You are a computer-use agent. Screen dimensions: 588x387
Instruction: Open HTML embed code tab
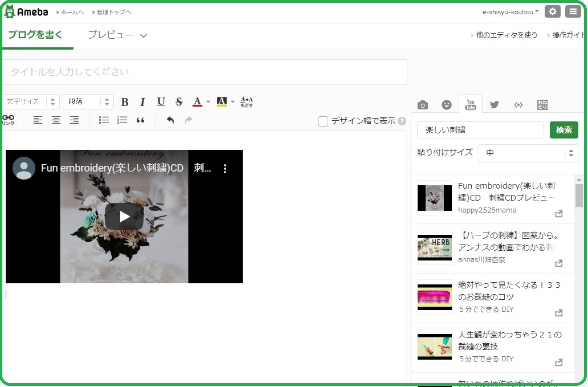pyautogui.click(x=518, y=105)
